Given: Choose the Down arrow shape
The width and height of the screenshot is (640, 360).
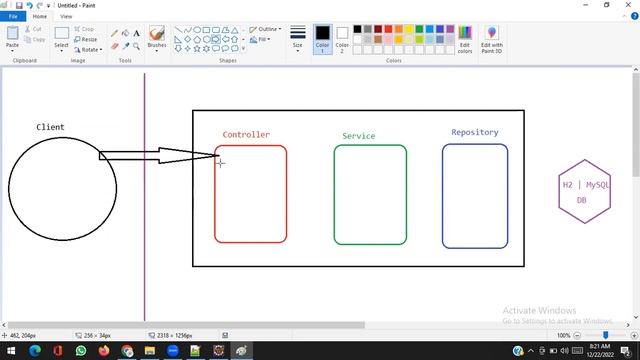Looking at the screenshot, I should pos(178,49).
